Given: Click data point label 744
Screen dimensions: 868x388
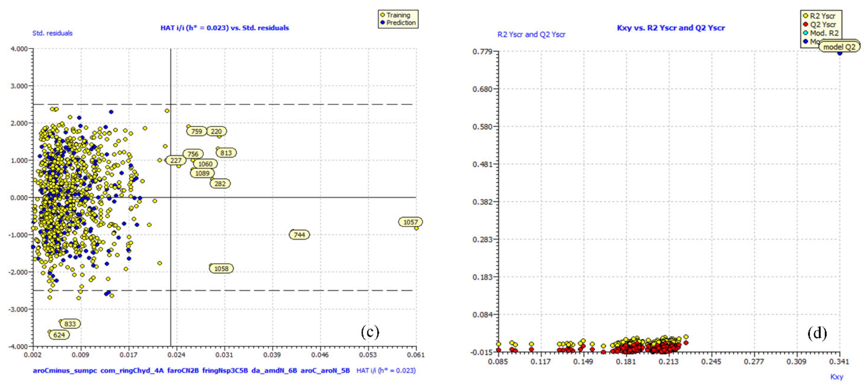Looking at the screenshot, I should point(299,235).
